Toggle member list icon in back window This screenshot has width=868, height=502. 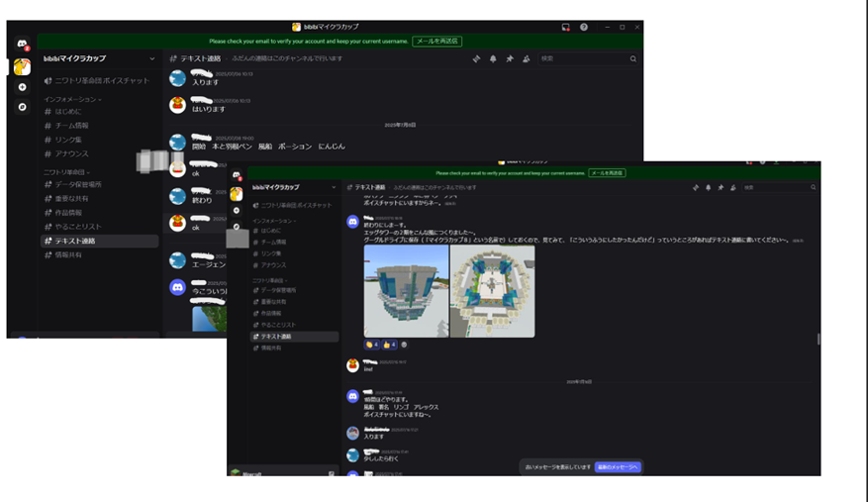(x=526, y=58)
